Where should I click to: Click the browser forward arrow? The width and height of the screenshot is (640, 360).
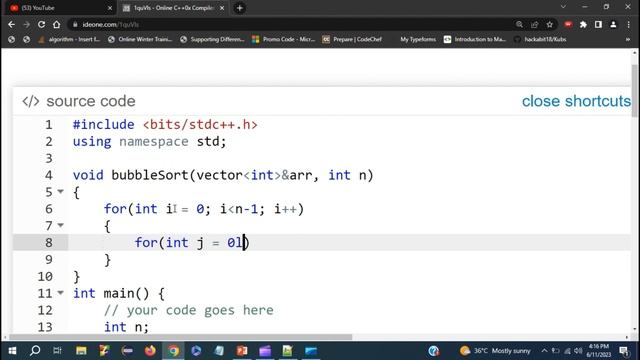coord(27,24)
